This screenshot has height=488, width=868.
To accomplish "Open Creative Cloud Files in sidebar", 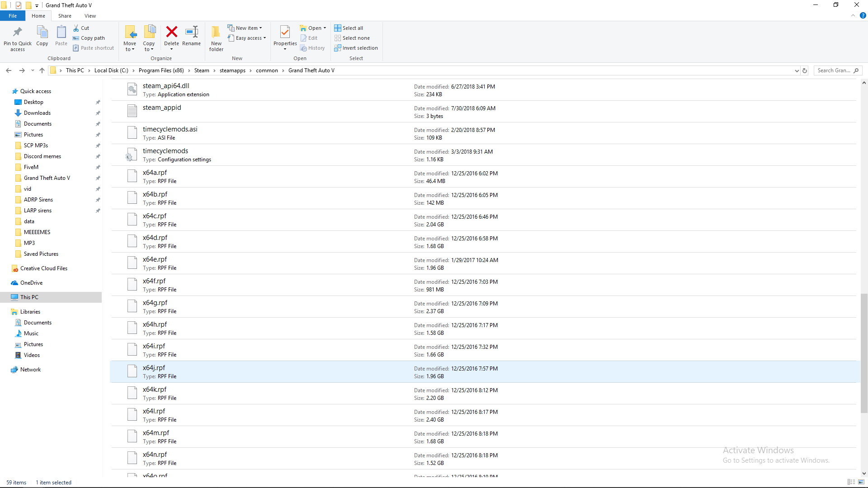I will click(x=44, y=268).
